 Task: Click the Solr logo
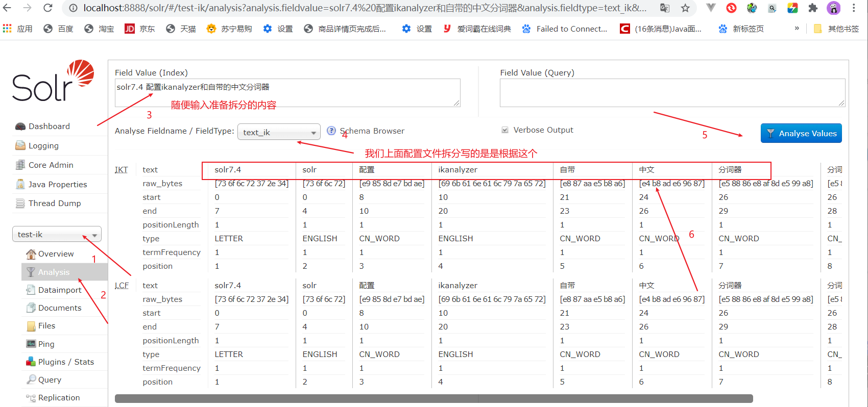pyautogui.click(x=53, y=81)
